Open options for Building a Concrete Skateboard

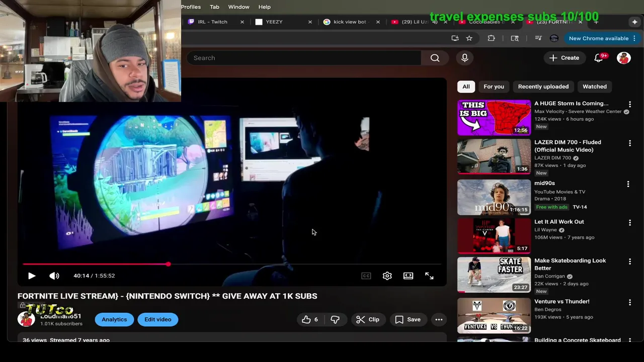point(629,340)
